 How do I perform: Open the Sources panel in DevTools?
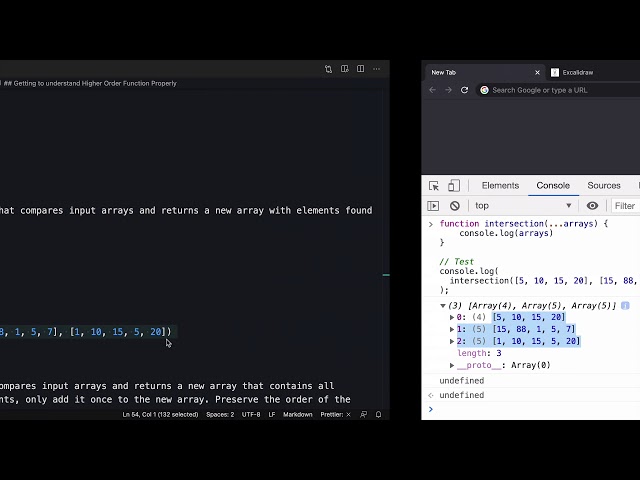point(604,186)
